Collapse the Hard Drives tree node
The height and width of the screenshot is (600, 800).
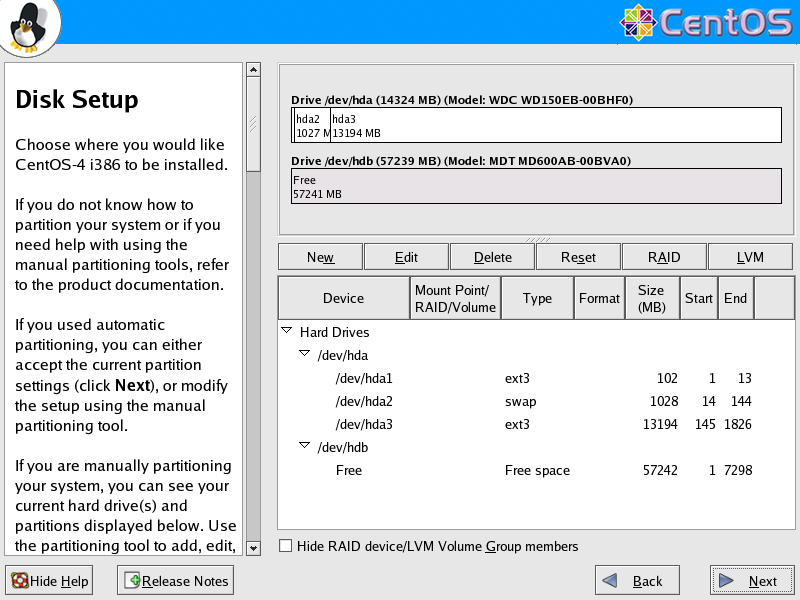click(287, 331)
